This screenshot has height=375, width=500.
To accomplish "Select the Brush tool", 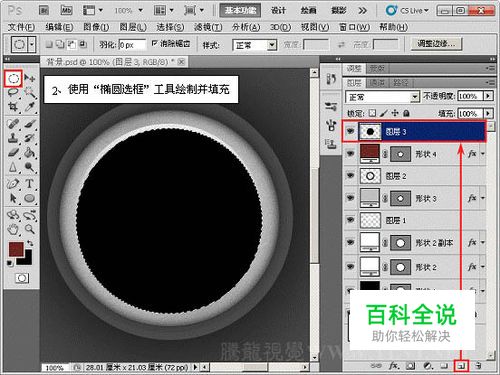I will [30, 124].
